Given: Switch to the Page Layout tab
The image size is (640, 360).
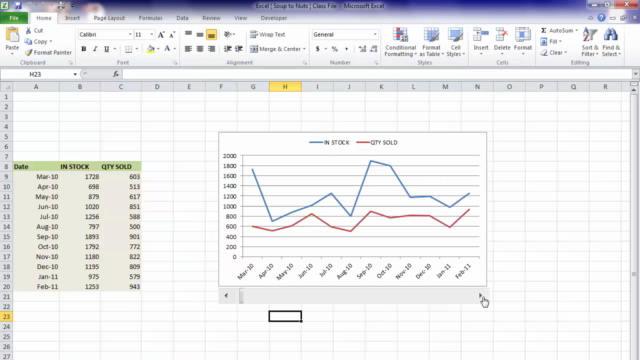Looking at the screenshot, I should [x=109, y=18].
